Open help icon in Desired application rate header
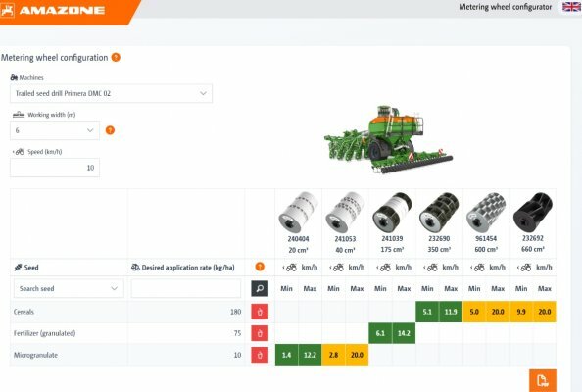The width and height of the screenshot is (582, 392). click(260, 267)
